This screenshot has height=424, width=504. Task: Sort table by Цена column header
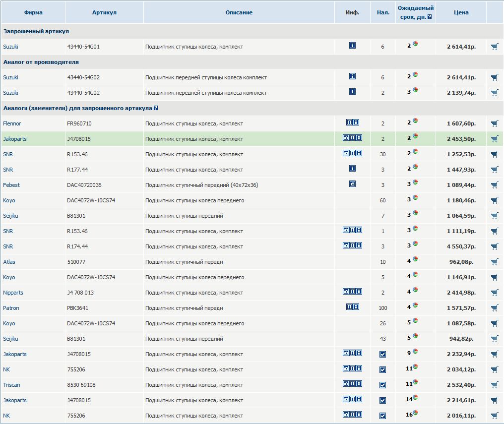point(461,12)
